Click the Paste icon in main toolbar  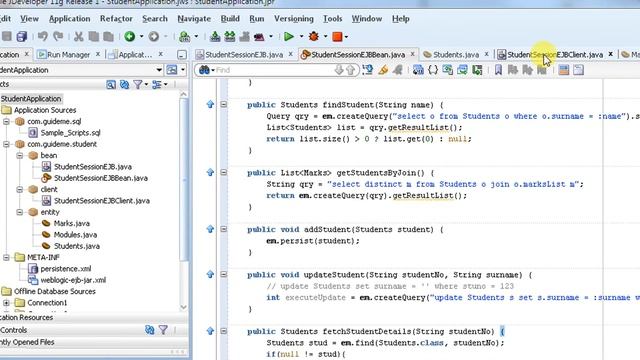coord(108,37)
